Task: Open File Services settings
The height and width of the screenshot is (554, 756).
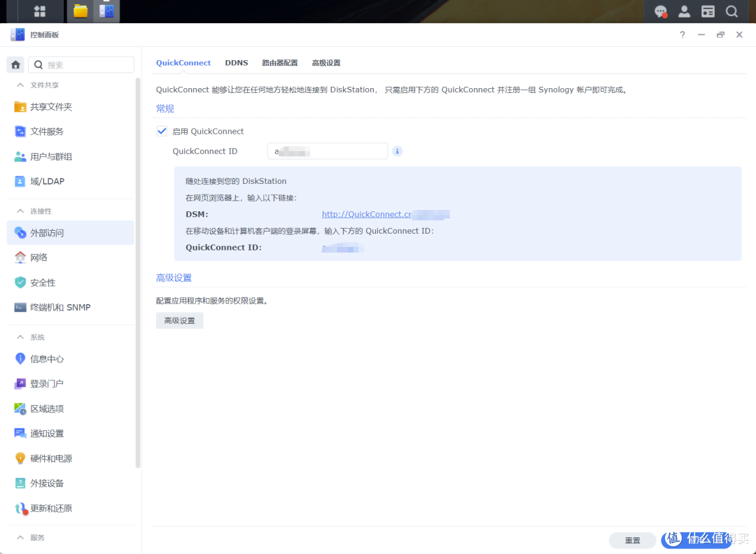Action: [x=71, y=132]
